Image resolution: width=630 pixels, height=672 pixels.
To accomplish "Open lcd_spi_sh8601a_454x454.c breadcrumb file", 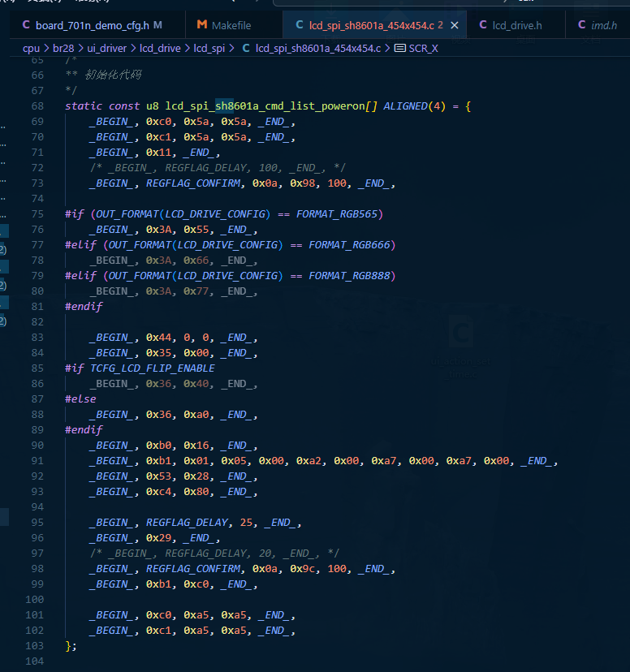I will point(318,49).
